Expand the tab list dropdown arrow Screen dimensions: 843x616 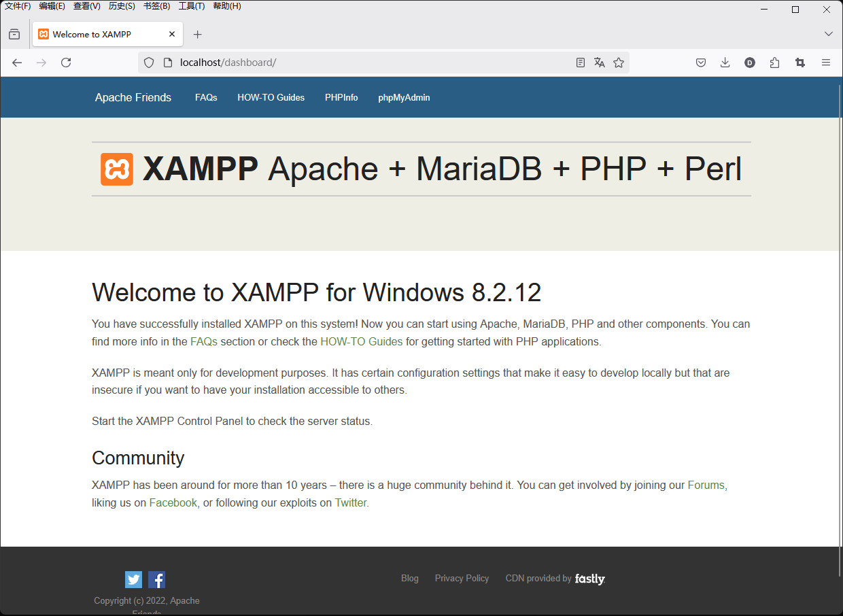tap(828, 33)
